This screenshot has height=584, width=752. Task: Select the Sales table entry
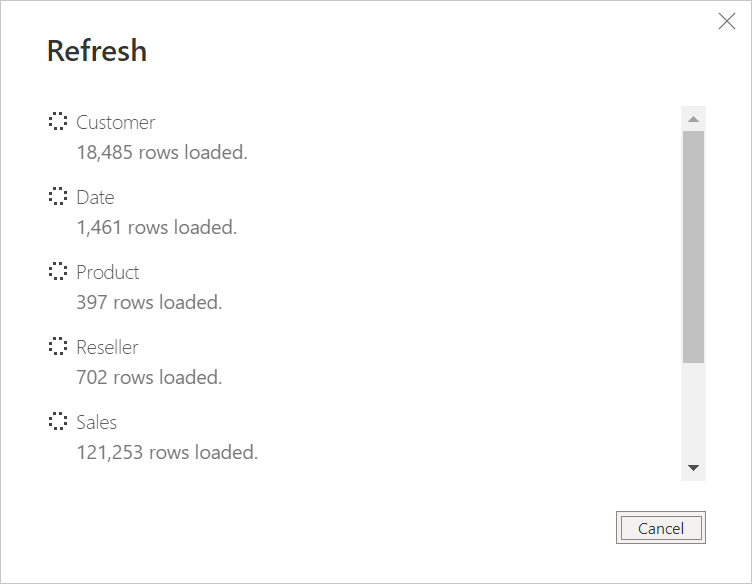(96, 422)
